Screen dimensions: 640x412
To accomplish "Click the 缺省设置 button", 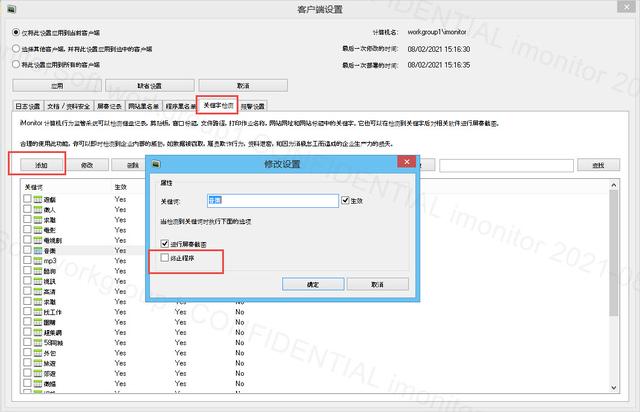I will click(x=149, y=86).
